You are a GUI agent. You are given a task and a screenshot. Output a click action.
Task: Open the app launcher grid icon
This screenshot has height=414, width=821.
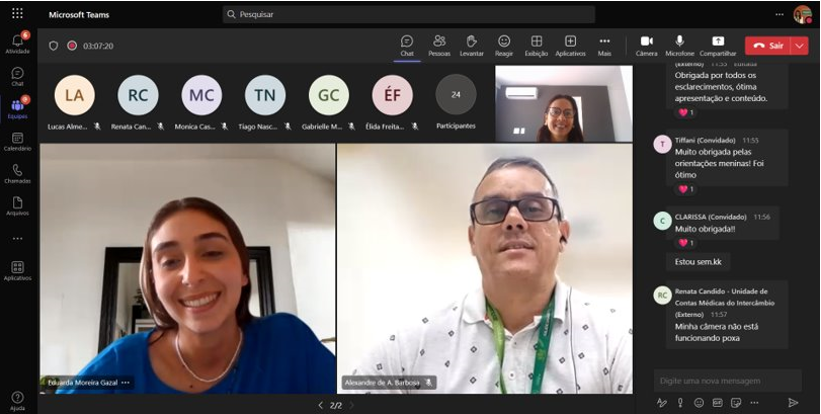(x=17, y=13)
